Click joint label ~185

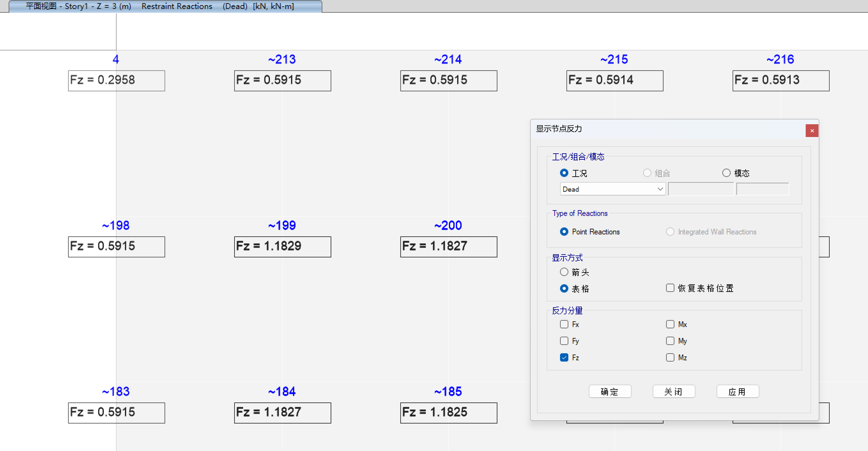448,392
